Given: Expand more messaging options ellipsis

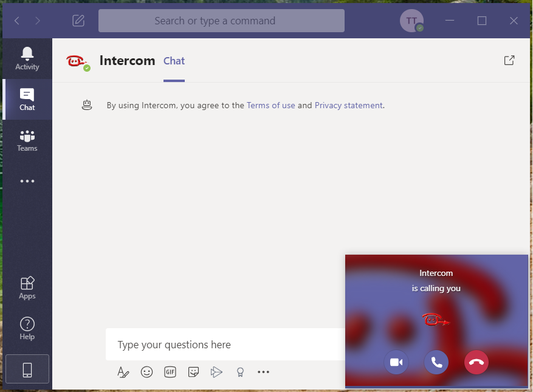Looking at the screenshot, I should point(263,372).
